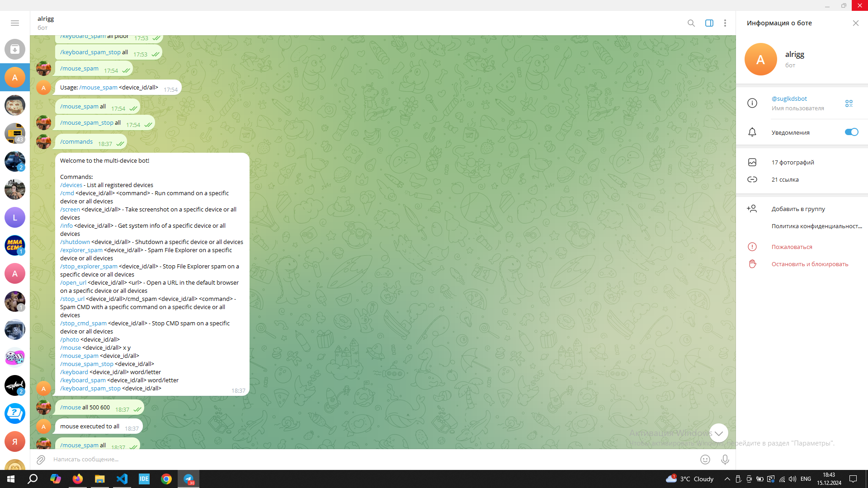The height and width of the screenshot is (488, 868).
Task: Open the 17 photos shared media
Action: tap(793, 162)
